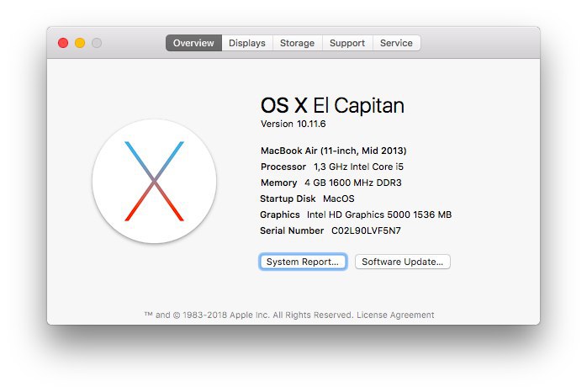This screenshot has height=392, width=587.
Task: Click the Serial Number label
Action: pyautogui.click(x=292, y=230)
